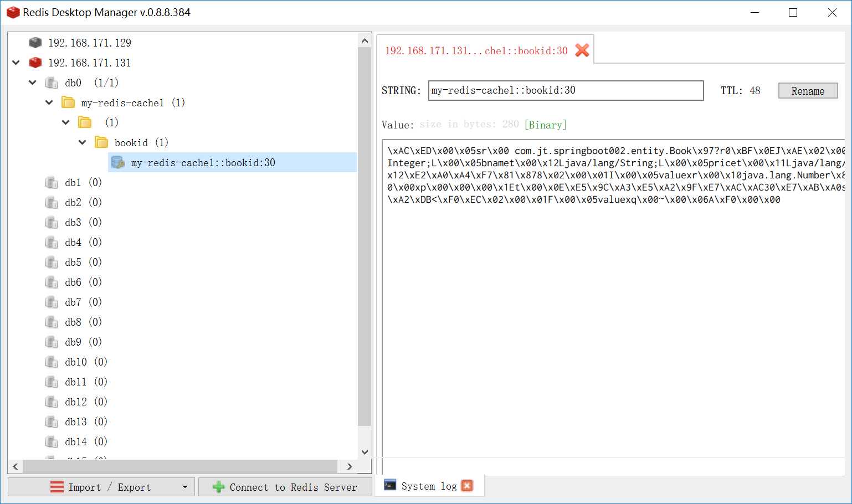Collapse the db0 database node
Screen dimensions: 852x504
click(33, 83)
